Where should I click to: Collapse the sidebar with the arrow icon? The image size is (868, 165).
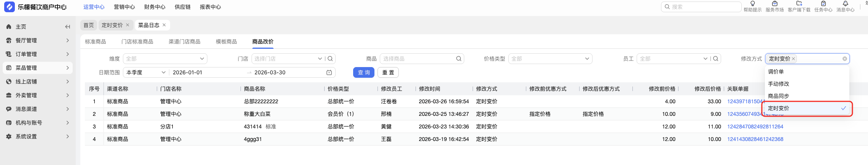67,27
